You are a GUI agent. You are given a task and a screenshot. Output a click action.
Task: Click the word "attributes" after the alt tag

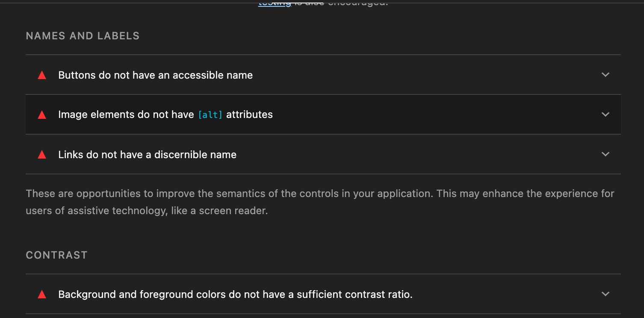249,115
